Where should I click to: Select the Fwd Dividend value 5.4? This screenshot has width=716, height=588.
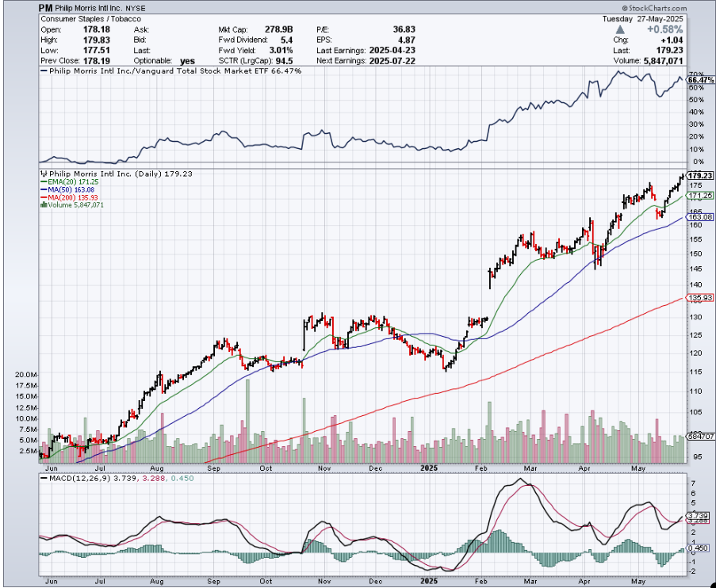[287, 40]
